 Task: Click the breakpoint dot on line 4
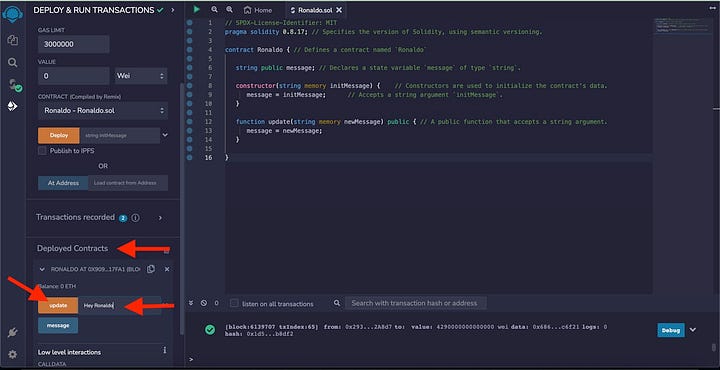[189, 50]
